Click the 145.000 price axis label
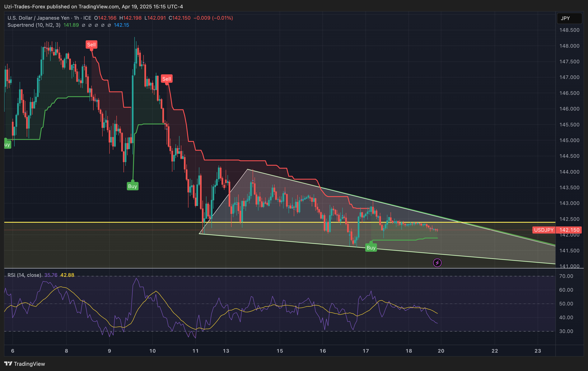The image size is (588, 371). click(x=569, y=140)
